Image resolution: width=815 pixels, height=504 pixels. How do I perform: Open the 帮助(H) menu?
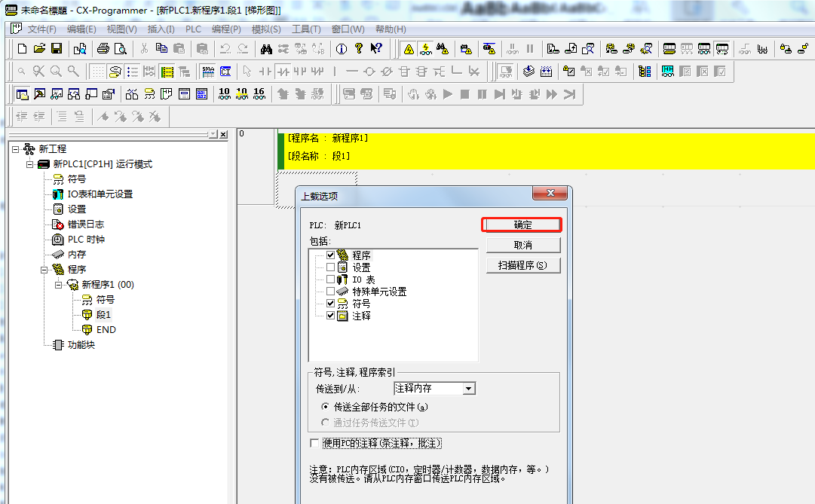pos(391,29)
